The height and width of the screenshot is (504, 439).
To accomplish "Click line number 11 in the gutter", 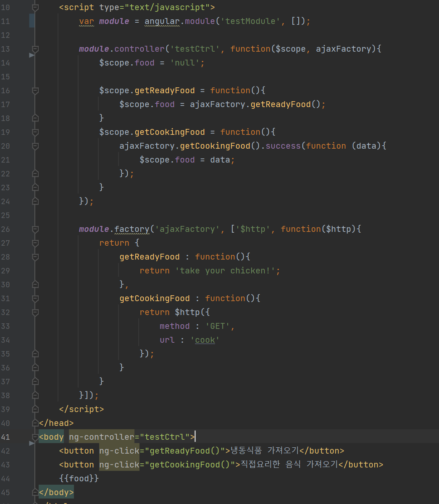I will coord(5,21).
